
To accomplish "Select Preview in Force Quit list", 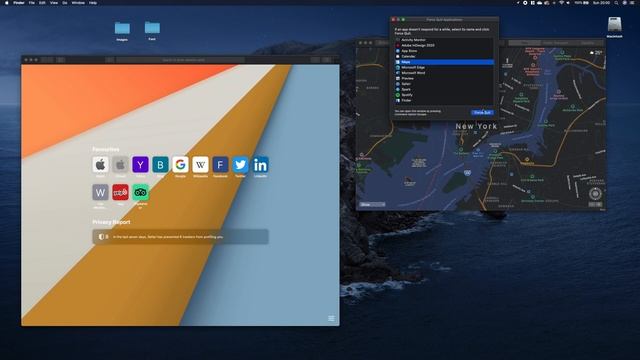I will point(444,78).
